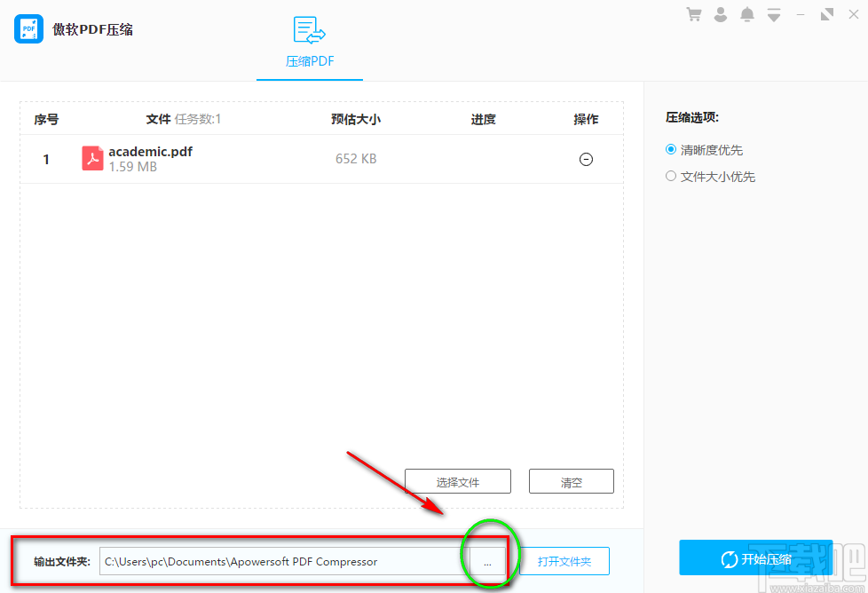
Task: Select the 清晰度优先 compression option
Action: [671, 149]
